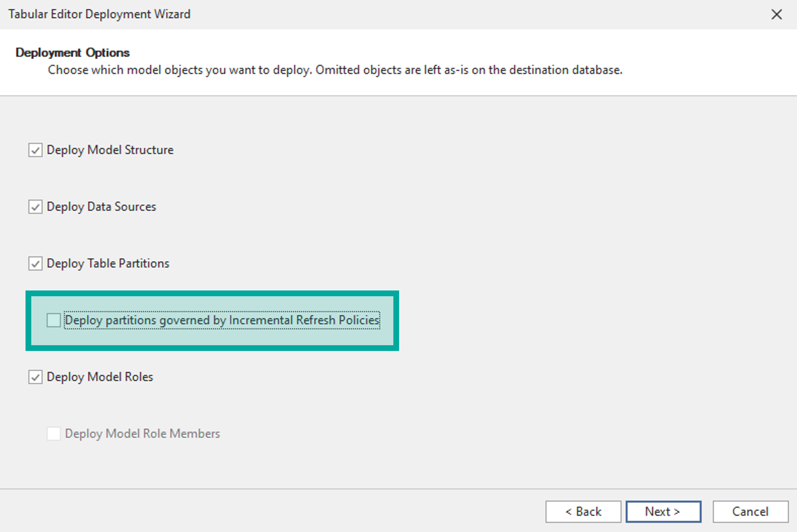The height and width of the screenshot is (532, 797).
Task: Click the Cancel button to exit
Action: [x=750, y=509]
